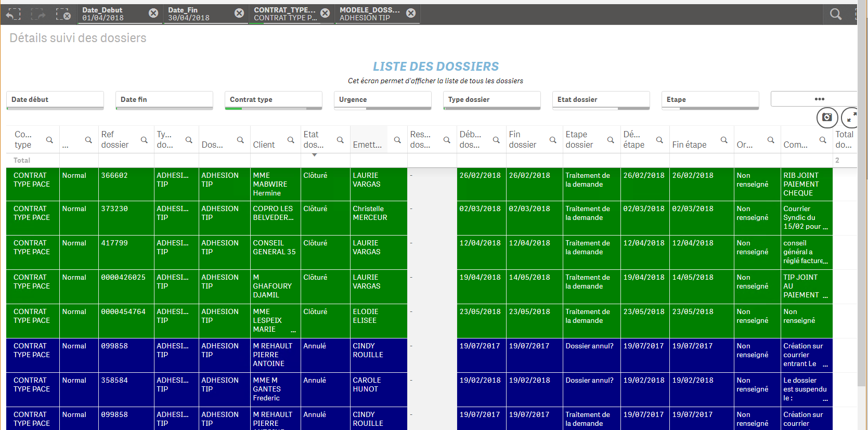The height and width of the screenshot is (430, 868).
Task: Remove CONTRAT_TYPE selection
Action: tap(325, 13)
